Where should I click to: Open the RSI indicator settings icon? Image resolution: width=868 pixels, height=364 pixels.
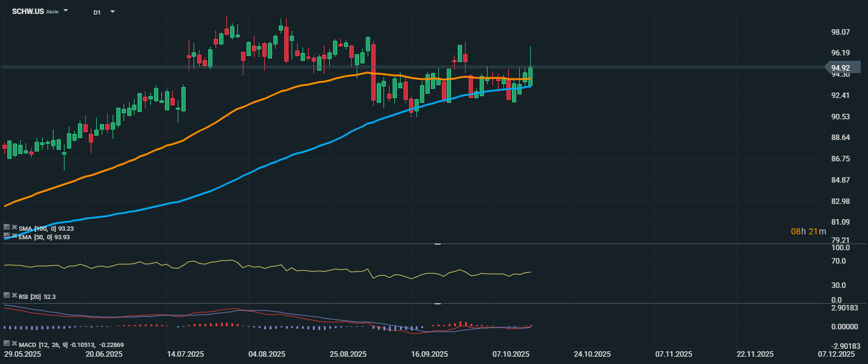pyautogui.click(x=7, y=296)
